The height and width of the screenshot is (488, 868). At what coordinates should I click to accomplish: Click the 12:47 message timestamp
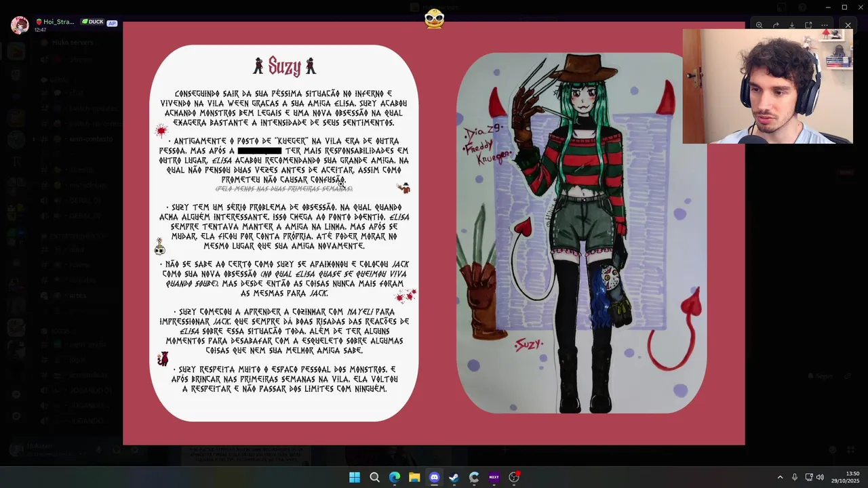pos(40,30)
